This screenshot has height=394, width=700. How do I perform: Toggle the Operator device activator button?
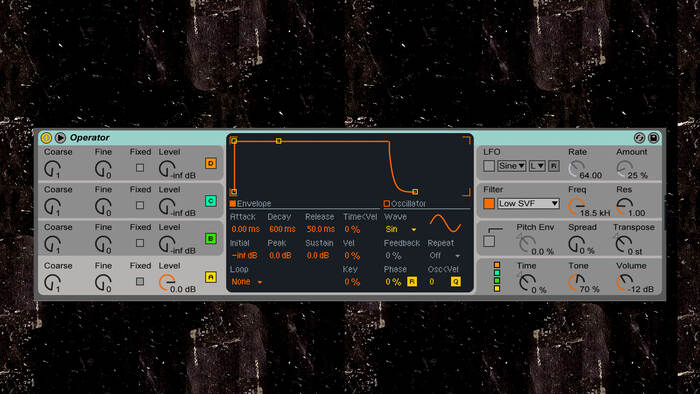pyautogui.click(x=46, y=137)
